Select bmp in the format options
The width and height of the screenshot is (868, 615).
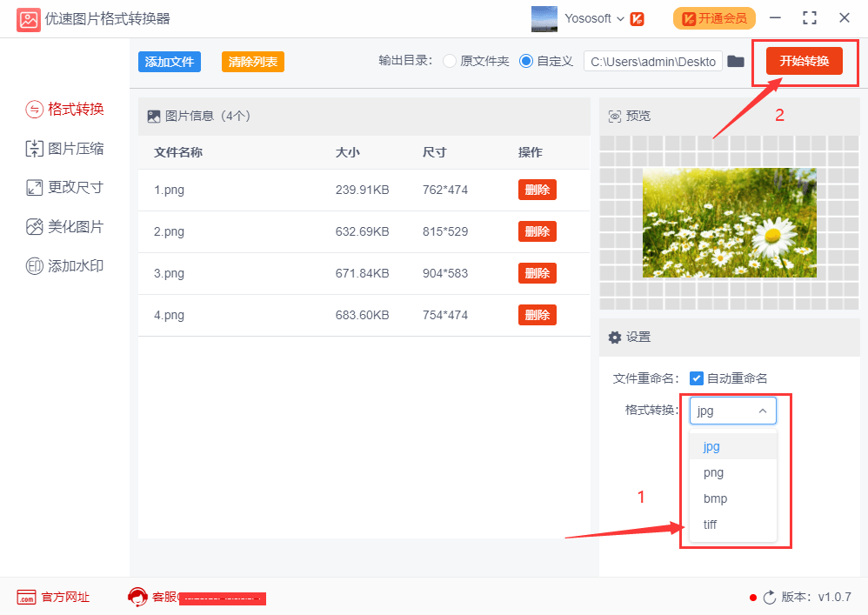click(x=714, y=498)
